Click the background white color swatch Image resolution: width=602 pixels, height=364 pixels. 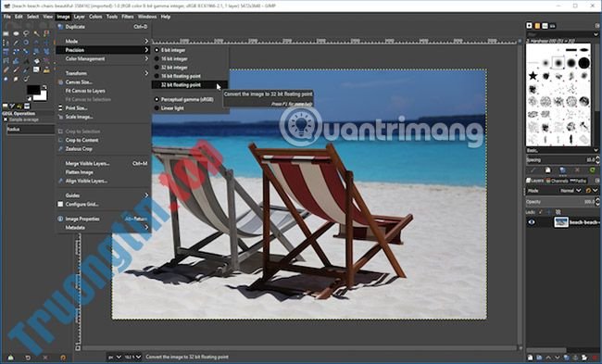43,96
